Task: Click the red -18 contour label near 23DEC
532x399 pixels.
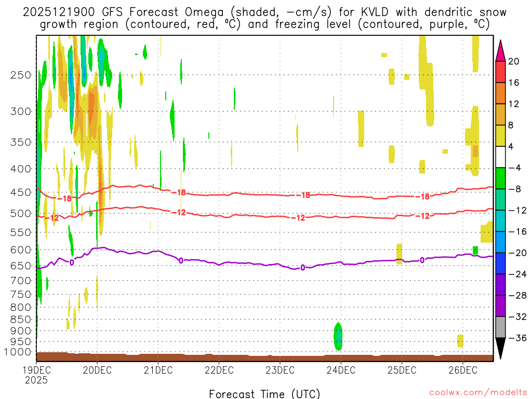Action: 303,195
